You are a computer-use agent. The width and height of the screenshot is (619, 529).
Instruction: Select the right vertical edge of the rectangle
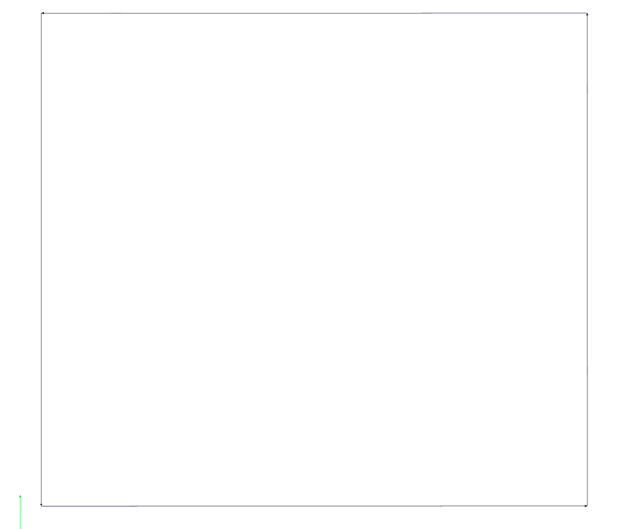(x=587, y=259)
